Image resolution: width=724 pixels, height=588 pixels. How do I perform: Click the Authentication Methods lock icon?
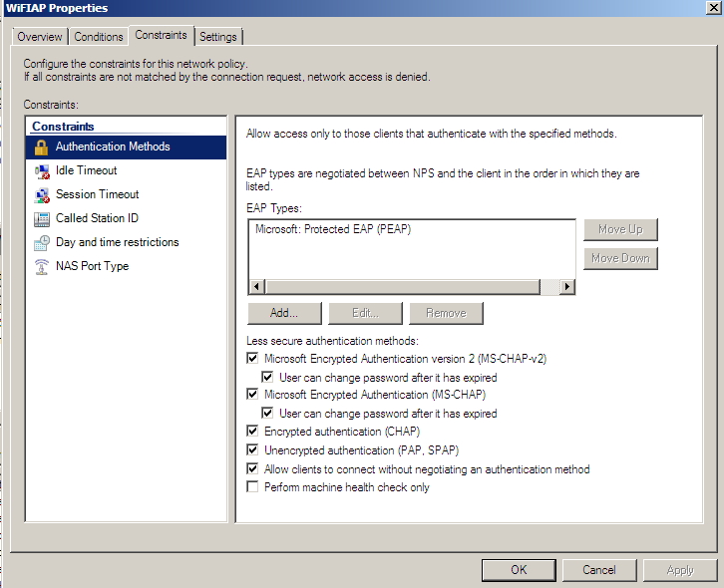[x=42, y=147]
